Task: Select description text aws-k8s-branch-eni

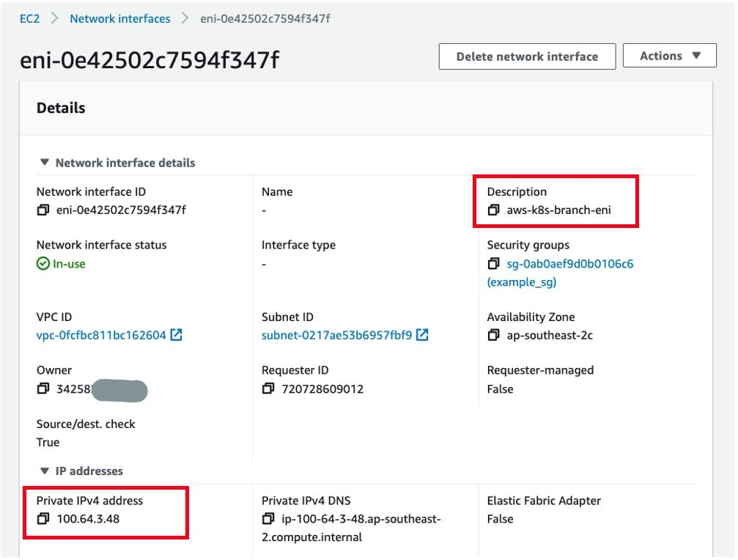Action: point(558,210)
